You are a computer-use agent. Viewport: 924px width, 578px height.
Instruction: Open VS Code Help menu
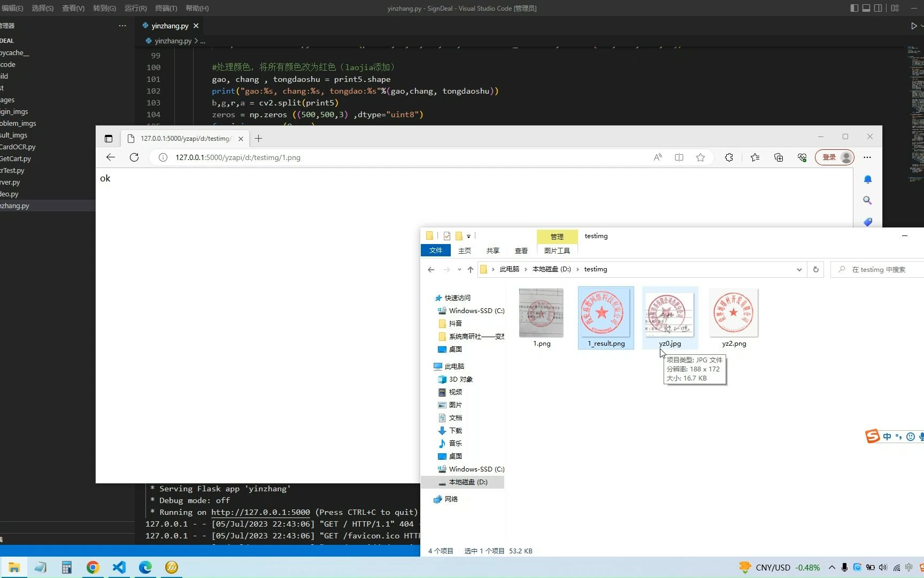pos(197,8)
